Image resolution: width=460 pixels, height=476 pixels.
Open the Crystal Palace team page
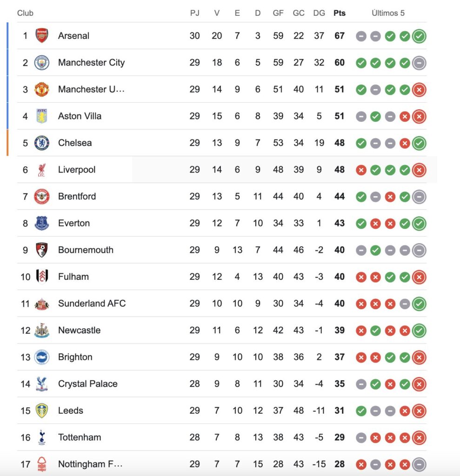tap(87, 384)
